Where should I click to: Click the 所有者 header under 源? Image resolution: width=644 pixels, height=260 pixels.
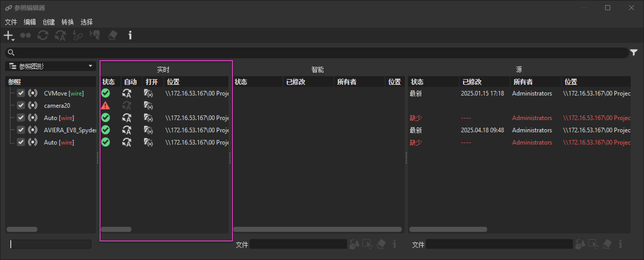(536, 82)
